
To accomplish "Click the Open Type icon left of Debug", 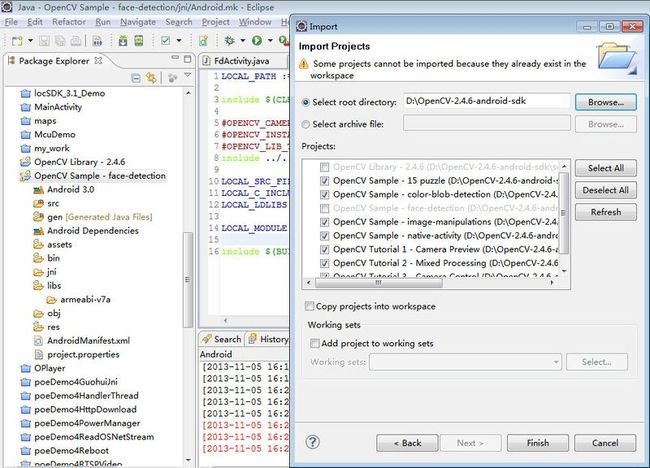I will 203,41.
